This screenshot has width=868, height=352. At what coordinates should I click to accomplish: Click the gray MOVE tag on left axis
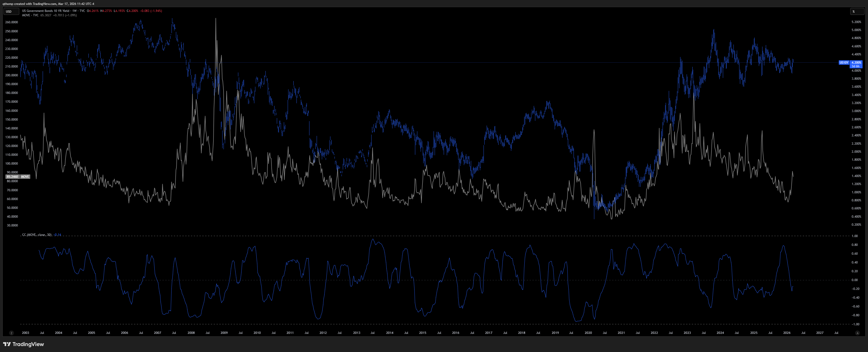(x=25, y=177)
